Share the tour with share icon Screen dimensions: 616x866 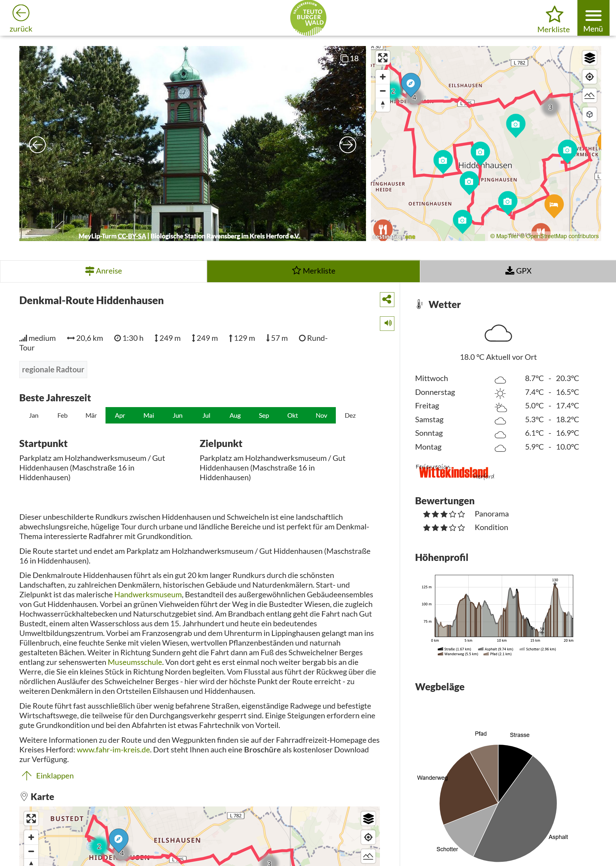[387, 299]
